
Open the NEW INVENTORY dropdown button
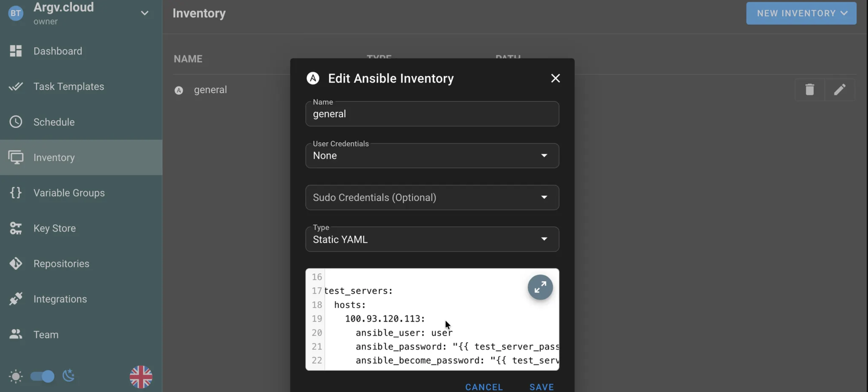(801, 13)
